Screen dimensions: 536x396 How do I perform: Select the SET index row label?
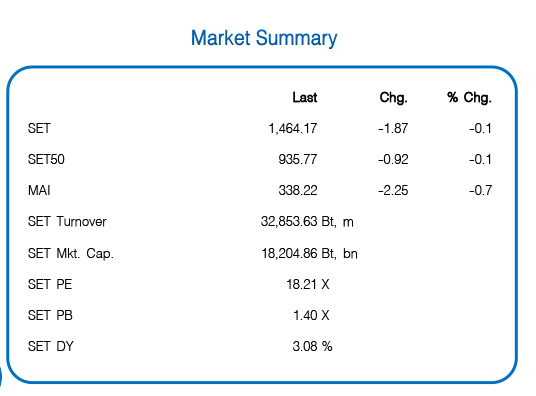pos(39,129)
